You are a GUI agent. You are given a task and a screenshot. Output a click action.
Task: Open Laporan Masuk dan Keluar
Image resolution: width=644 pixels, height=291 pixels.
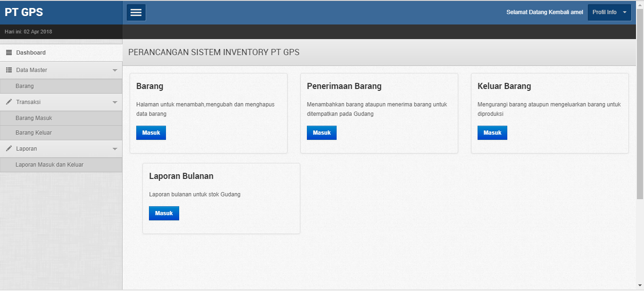[50, 165]
